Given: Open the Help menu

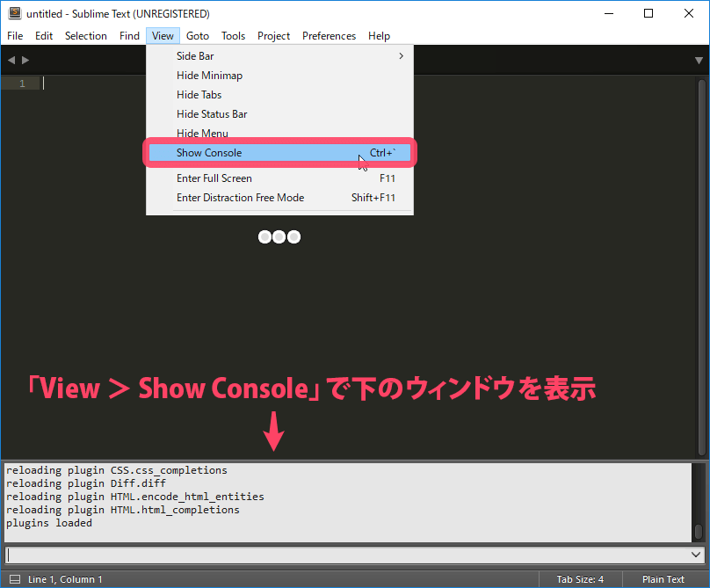Looking at the screenshot, I should [379, 36].
